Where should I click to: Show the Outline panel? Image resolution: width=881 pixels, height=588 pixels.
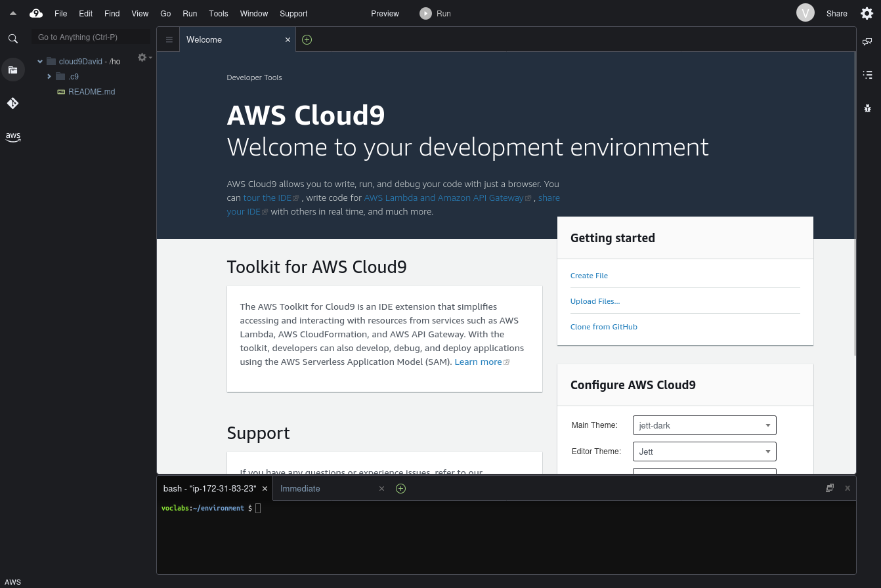(x=867, y=74)
